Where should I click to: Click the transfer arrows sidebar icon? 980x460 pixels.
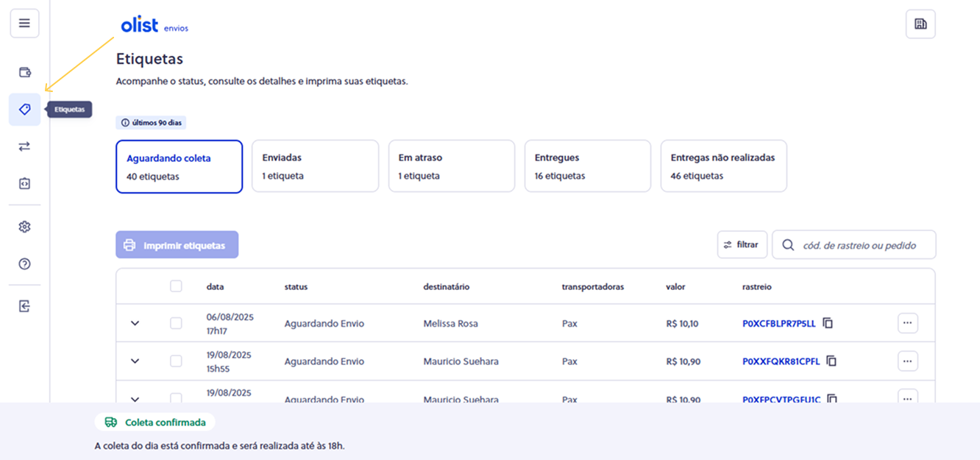click(24, 146)
